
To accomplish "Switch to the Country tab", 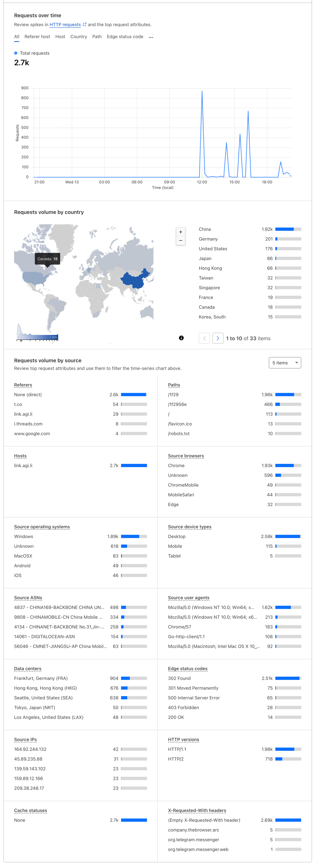I will pos(78,37).
